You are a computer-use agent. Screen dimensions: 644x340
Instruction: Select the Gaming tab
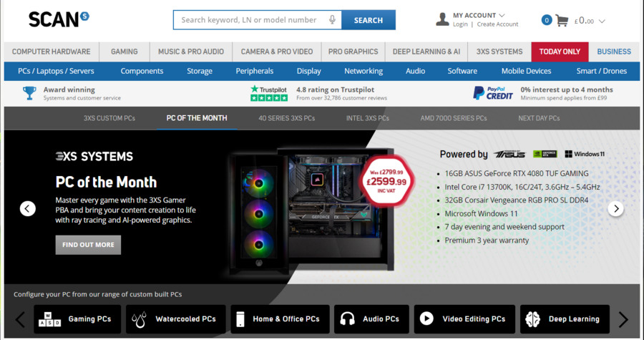click(x=125, y=52)
